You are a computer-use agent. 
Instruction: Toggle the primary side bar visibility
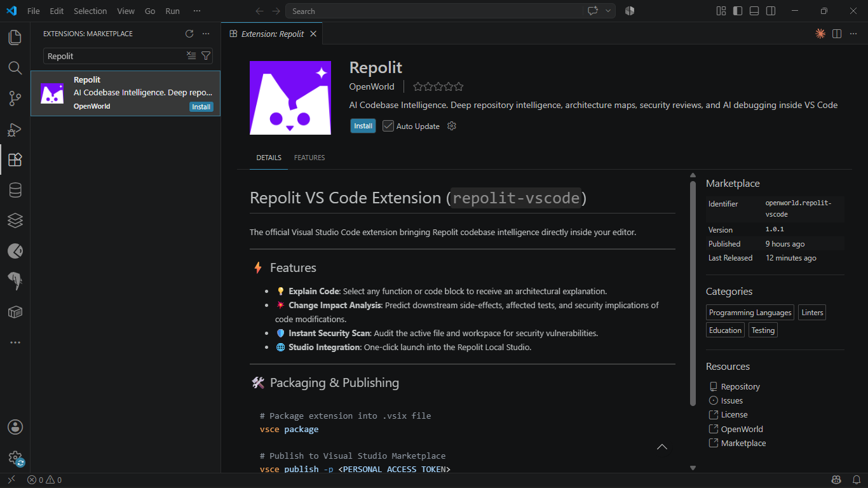tap(738, 11)
